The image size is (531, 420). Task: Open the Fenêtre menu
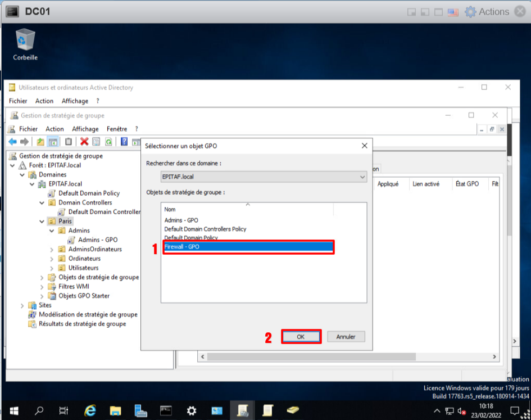pyautogui.click(x=117, y=129)
